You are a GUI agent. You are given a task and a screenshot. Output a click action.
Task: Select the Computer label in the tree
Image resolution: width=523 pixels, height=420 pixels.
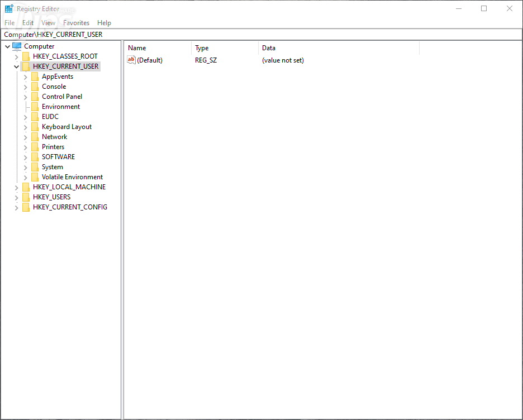pos(39,46)
